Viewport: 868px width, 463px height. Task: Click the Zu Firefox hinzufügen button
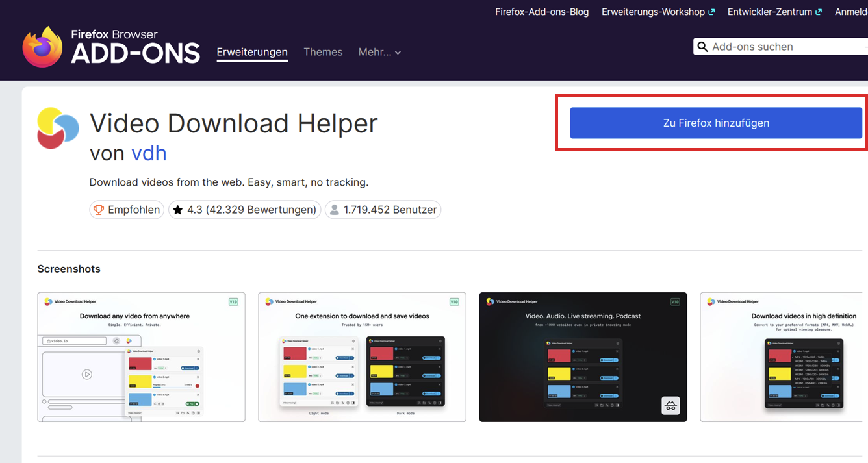click(716, 123)
